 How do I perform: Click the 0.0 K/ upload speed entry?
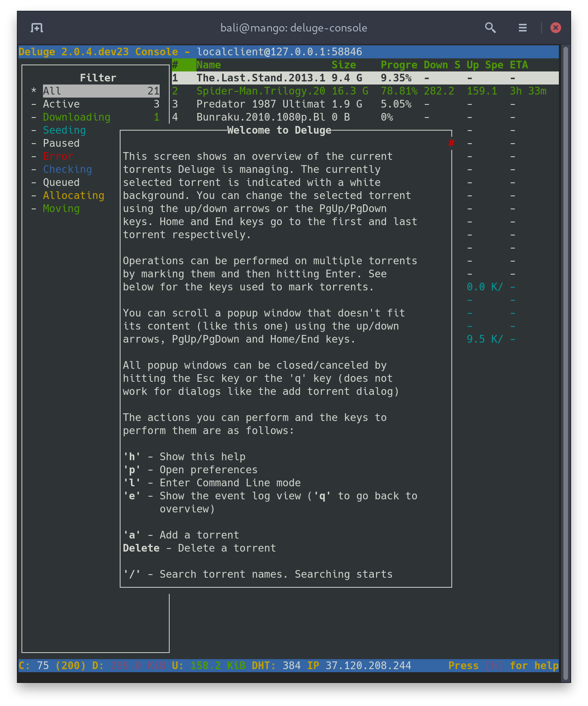(x=485, y=287)
